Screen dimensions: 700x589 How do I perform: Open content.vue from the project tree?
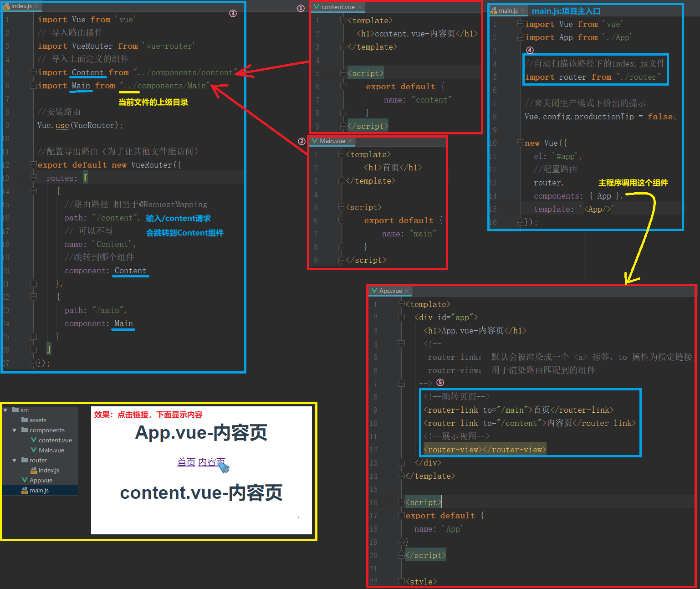point(55,440)
